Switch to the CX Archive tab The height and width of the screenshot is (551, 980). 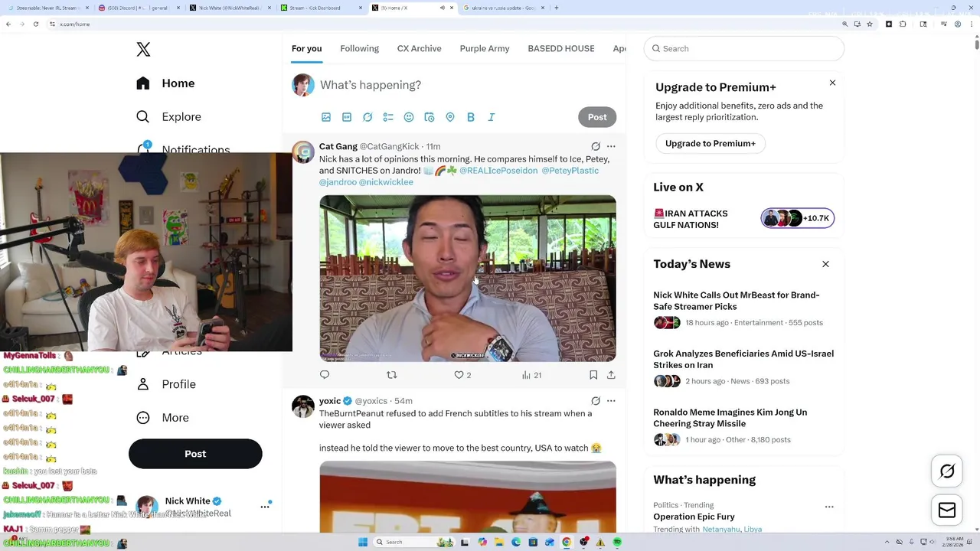(419, 48)
